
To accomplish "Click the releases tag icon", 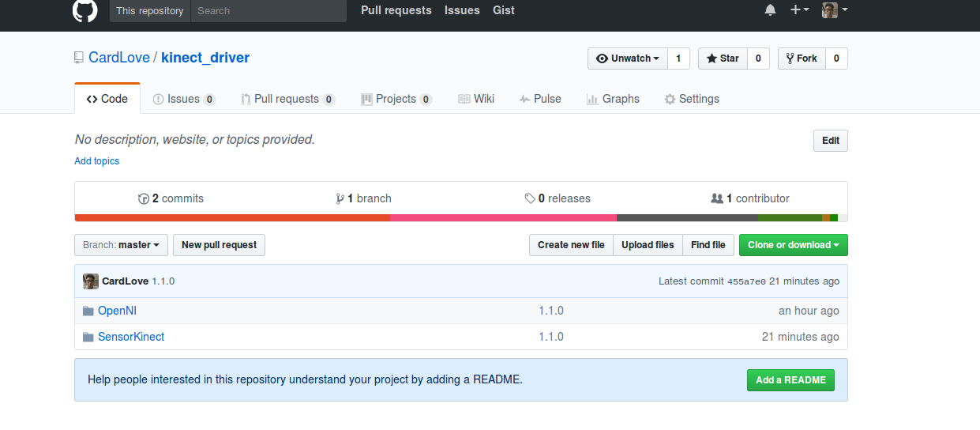I will point(530,198).
